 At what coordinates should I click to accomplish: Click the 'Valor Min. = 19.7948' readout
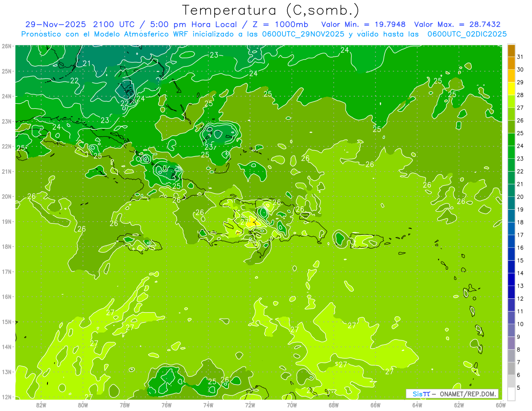[x=364, y=24]
